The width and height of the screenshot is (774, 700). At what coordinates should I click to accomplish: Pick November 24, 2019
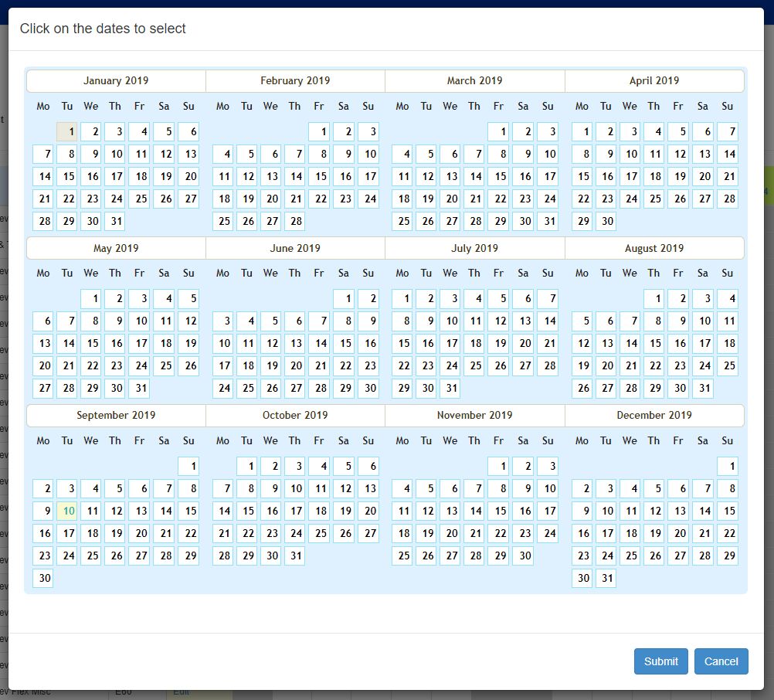(548, 533)
